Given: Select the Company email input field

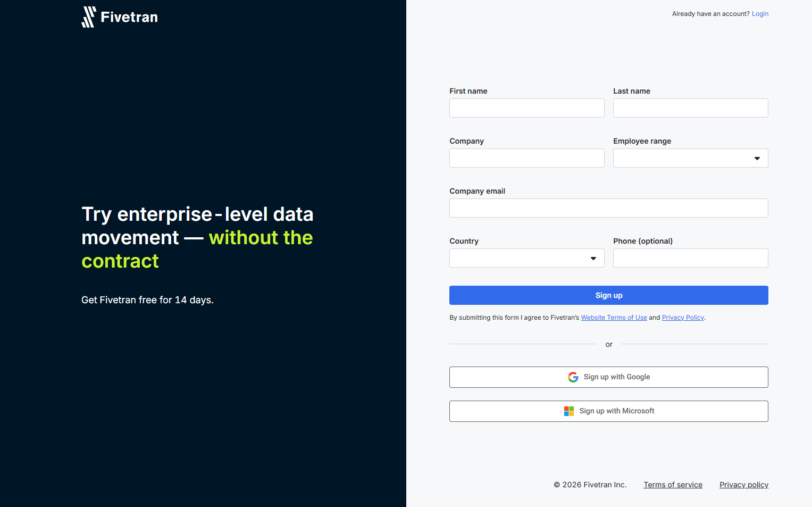Looking at the screenshot, I should (x=609, y=208).
